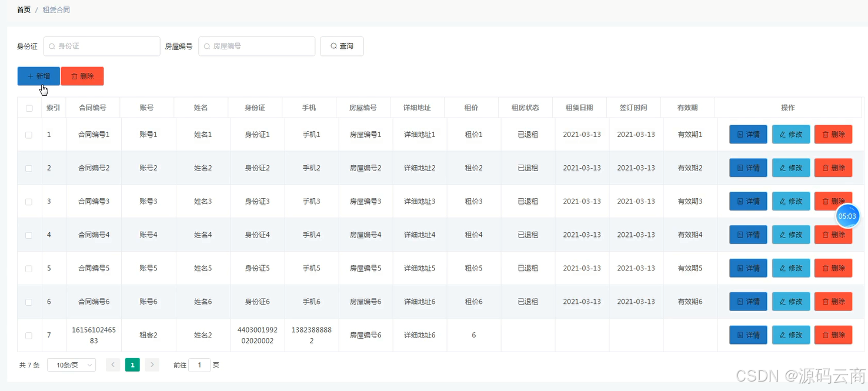Screen dimensions: 868x391
Task: Check the checkbox for row 租客2
Action: (29, 336)
